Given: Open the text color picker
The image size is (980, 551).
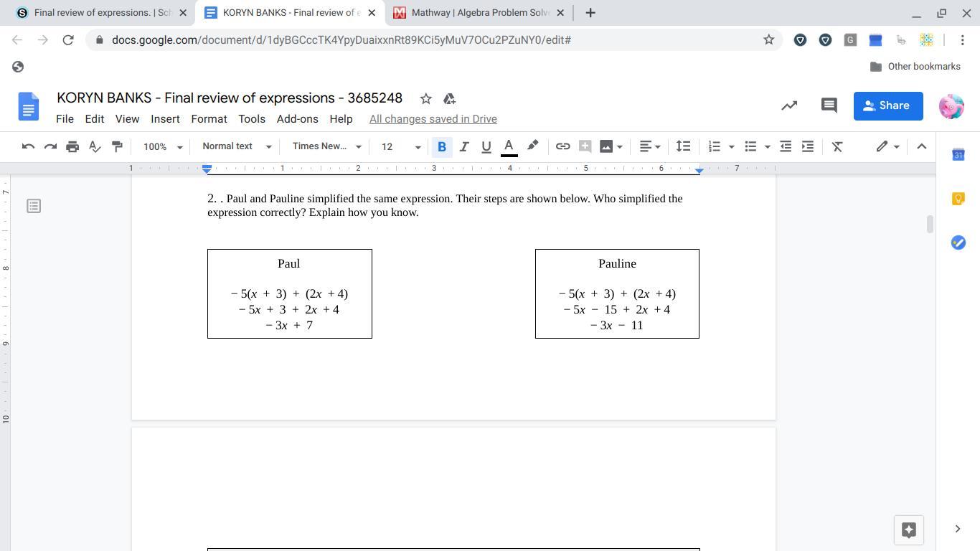Looking at the screenshot, I should point(509,146).
